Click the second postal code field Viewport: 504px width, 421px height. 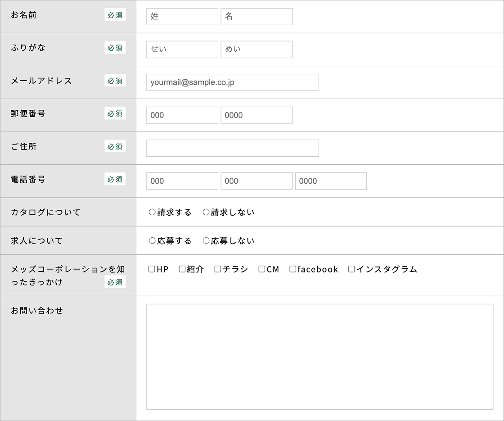point(256,115)
